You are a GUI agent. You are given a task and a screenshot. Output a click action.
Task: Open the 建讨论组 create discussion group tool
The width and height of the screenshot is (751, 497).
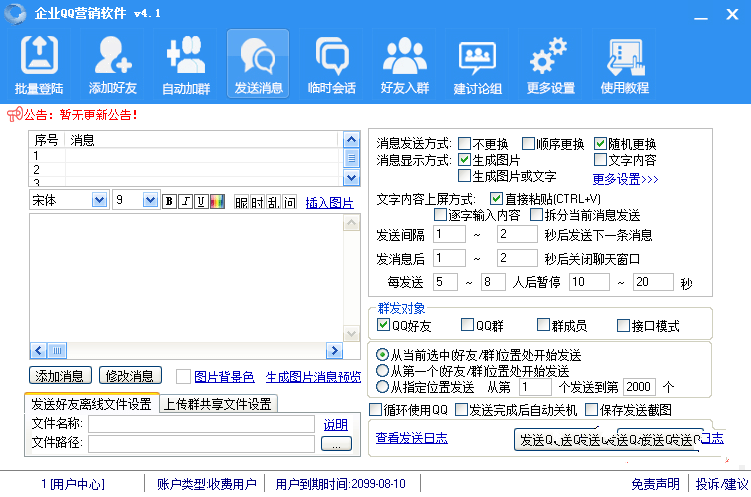coord(478,64)
